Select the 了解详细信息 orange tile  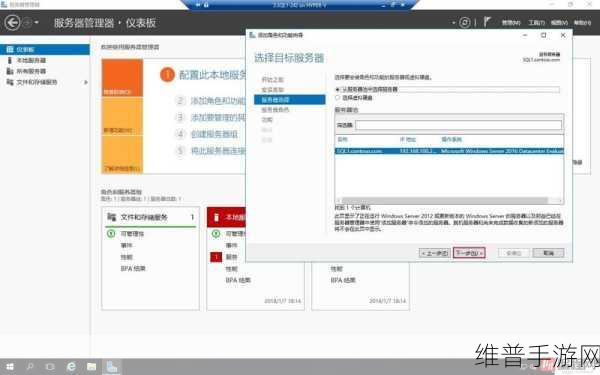[122, 154]
